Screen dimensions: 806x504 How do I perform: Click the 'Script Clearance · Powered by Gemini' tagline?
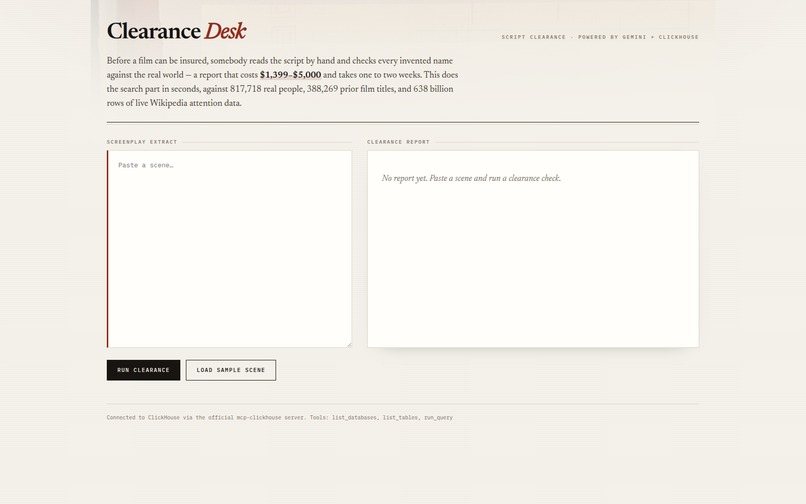[600, 37]
